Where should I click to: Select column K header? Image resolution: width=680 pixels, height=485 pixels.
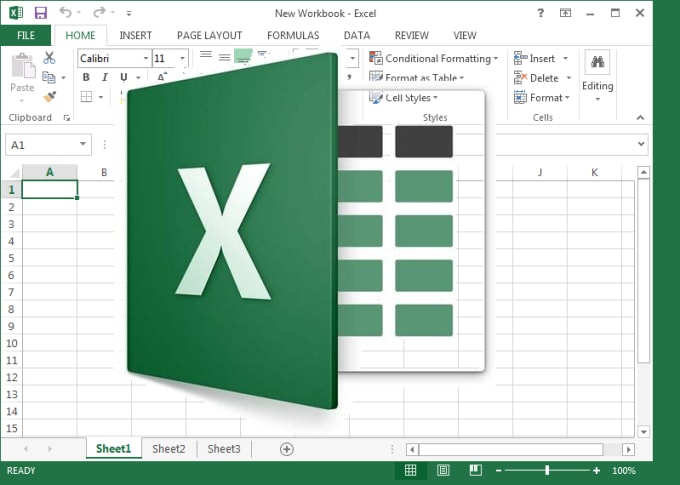pos(595,172)
